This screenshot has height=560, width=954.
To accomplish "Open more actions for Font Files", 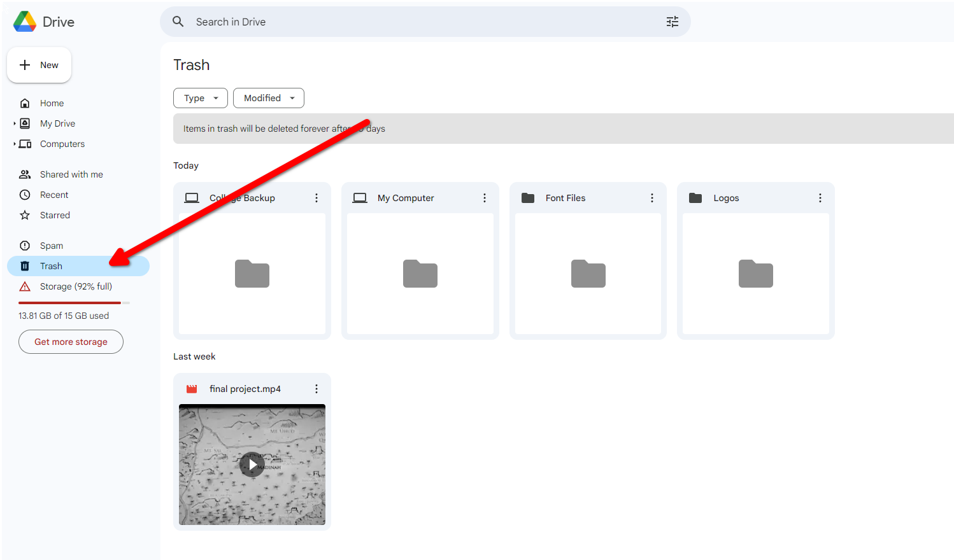I will point(652,198).
